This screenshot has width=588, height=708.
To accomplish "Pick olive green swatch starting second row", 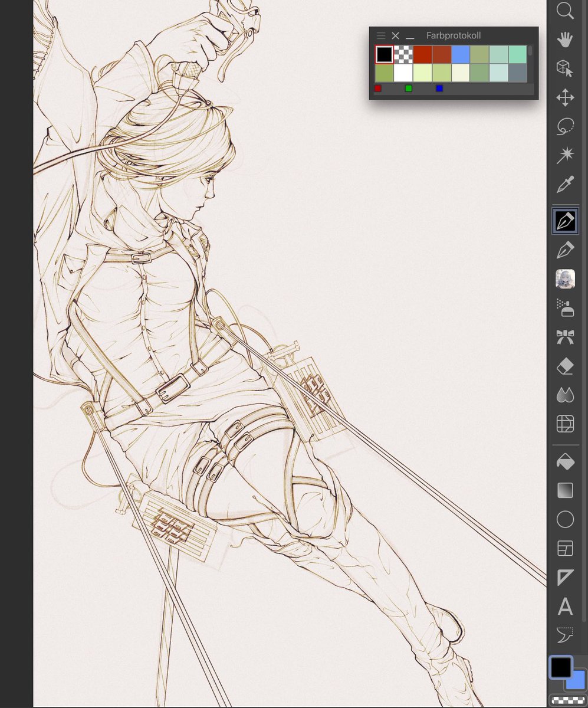I will (x=384, y=73).
